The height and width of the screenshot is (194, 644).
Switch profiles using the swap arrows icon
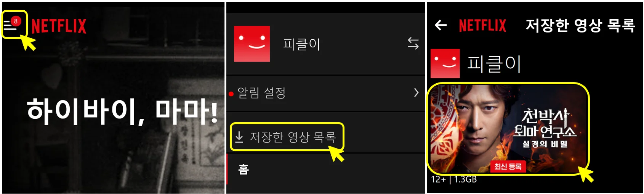click(x=413, y=43)
